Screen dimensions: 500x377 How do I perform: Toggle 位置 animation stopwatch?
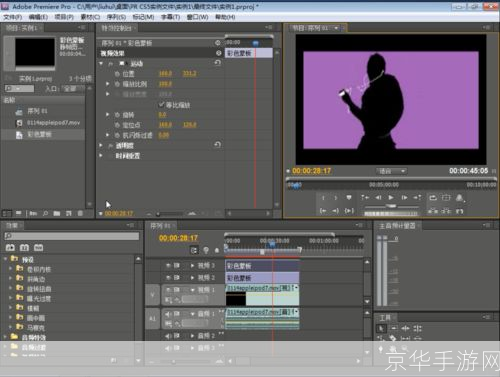[x=117, y=74]
